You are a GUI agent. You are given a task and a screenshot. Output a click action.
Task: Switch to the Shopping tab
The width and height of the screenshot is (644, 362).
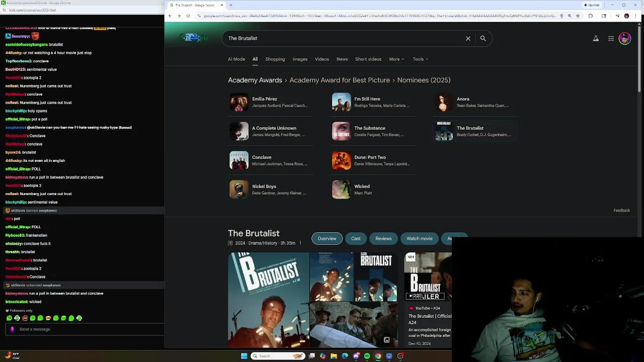(x=275, y=59)
